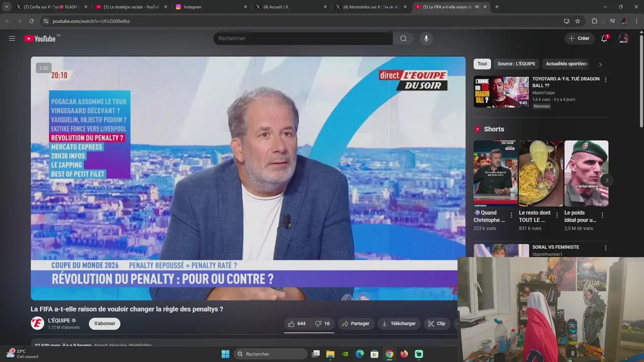Screen dimensions: 644x362
Task: Like the video with thumbs up
Action: point(297,324)
